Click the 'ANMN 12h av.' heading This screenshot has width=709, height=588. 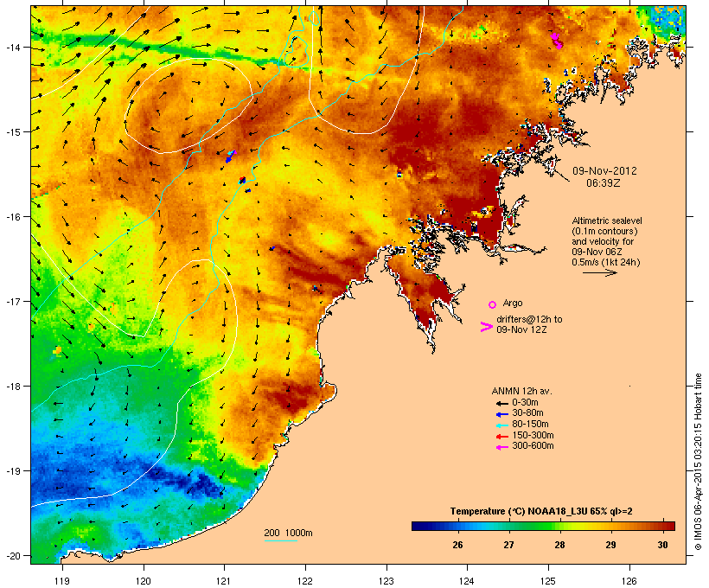(521, 391)
